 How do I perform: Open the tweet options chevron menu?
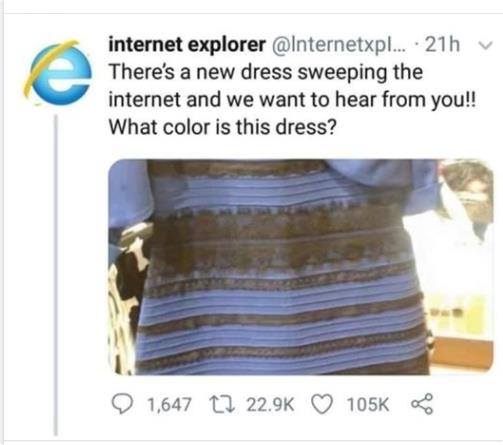click(485, 45)
